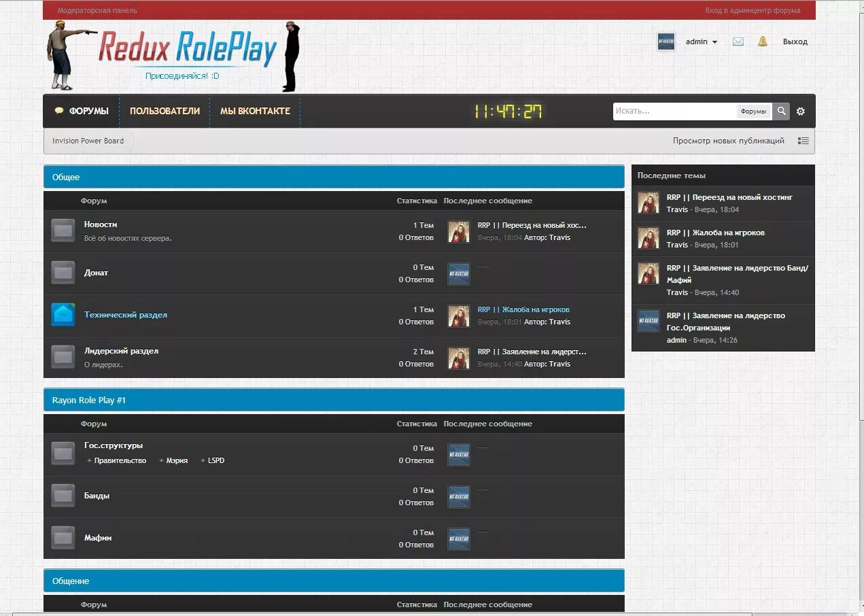
Task: Click the Гос.структуры forum folder icon
Action: click(63, 454)
